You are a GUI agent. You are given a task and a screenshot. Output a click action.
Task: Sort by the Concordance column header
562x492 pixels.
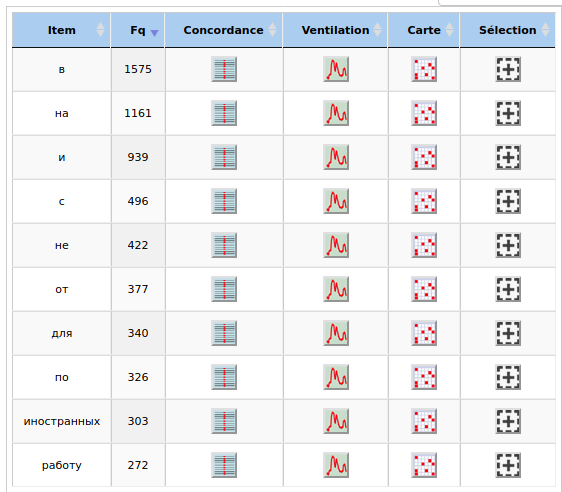[x=224, y=30]
